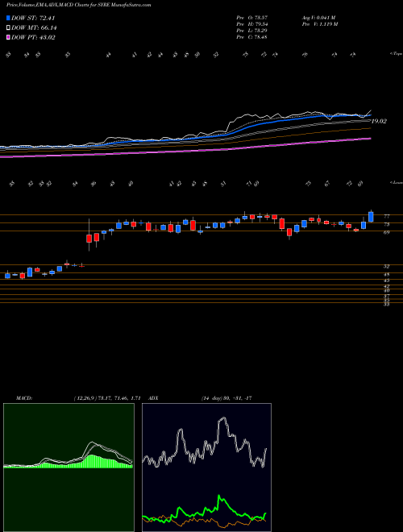Click the 'Pre H: 79.54' value

[x=252, y=24]
